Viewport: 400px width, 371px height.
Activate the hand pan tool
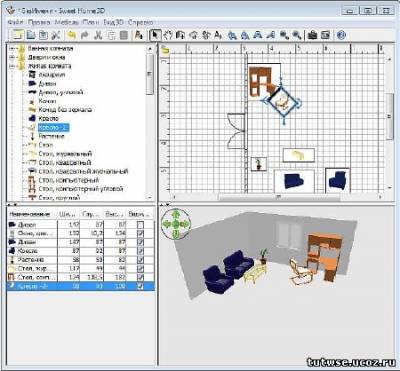[168, 35]
